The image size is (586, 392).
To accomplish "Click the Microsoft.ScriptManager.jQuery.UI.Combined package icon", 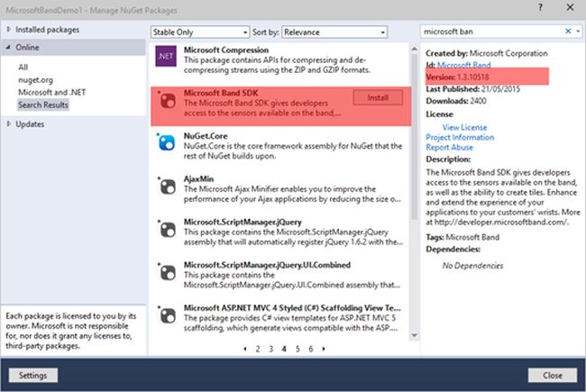I will point(167,272).
